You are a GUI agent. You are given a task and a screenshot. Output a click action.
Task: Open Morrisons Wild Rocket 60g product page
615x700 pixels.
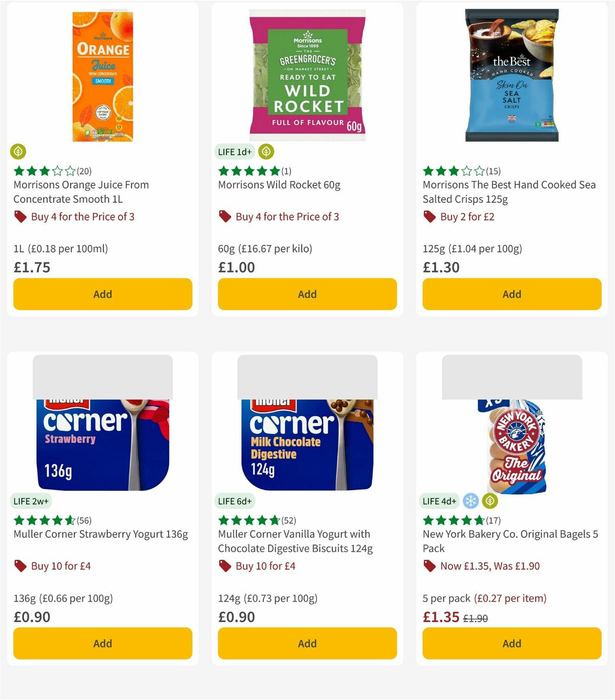pyautogui.click(x=278, y=185)
